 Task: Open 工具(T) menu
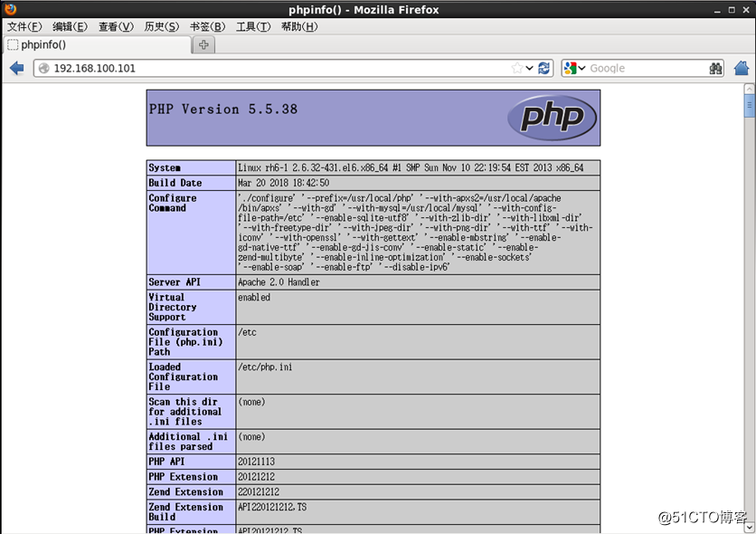click(253, 26)
